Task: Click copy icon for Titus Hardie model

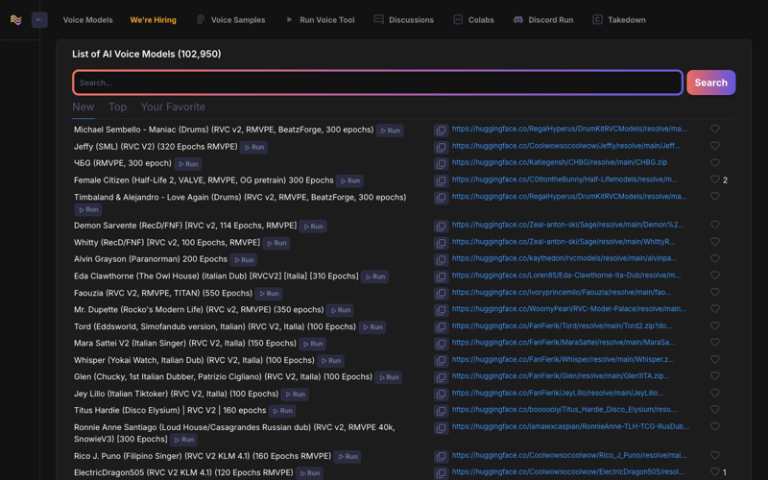Action: [x=441, y=410]
